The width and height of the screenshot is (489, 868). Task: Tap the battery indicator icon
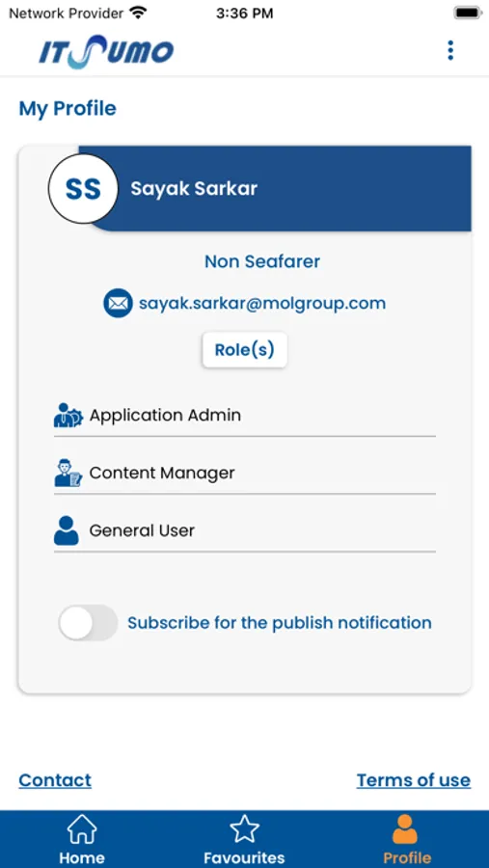point(468,13)
